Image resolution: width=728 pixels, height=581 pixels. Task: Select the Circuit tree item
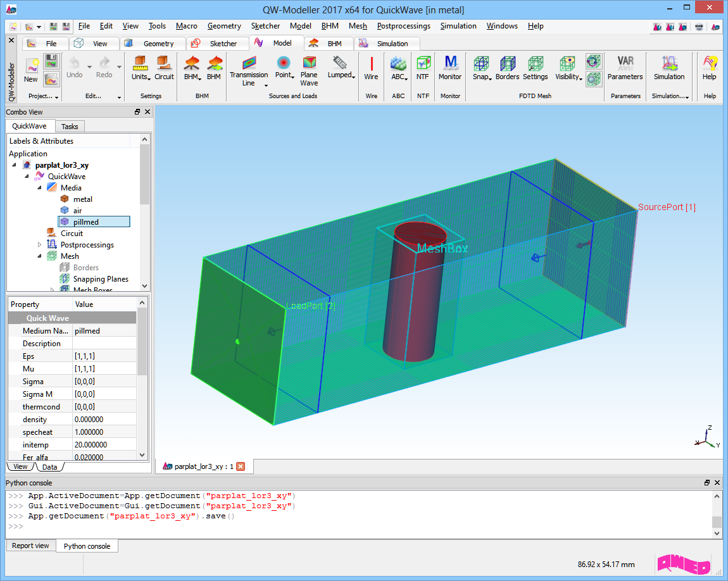[x=72, y=234]
